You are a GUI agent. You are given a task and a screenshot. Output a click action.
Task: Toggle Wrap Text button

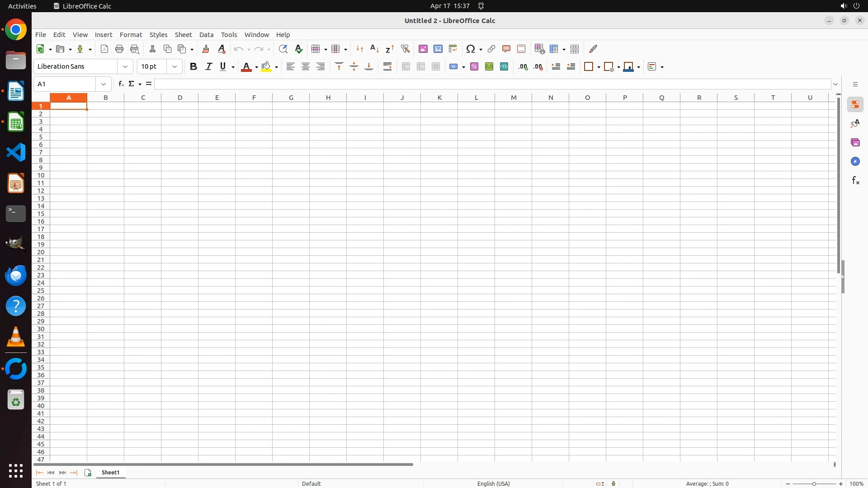tap(387, 67)
